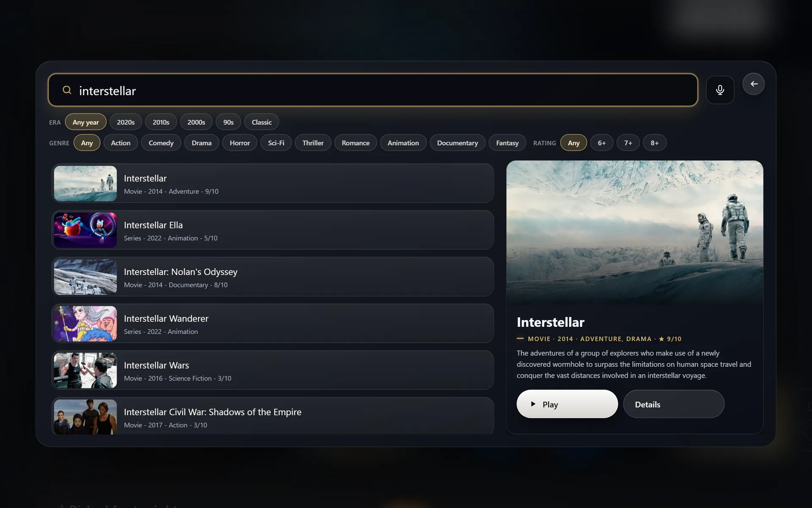
Task: Click the back arrow button
Action: [x=754, y=84]
